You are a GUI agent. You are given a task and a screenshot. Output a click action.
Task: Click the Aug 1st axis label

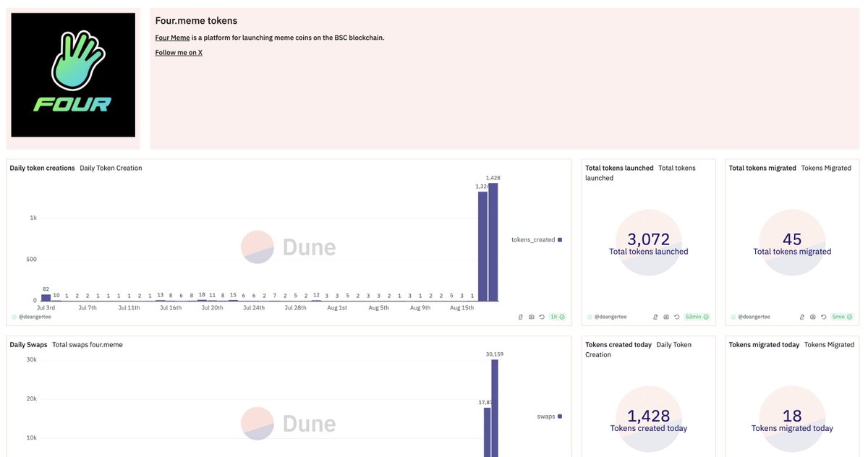[337, 308]
